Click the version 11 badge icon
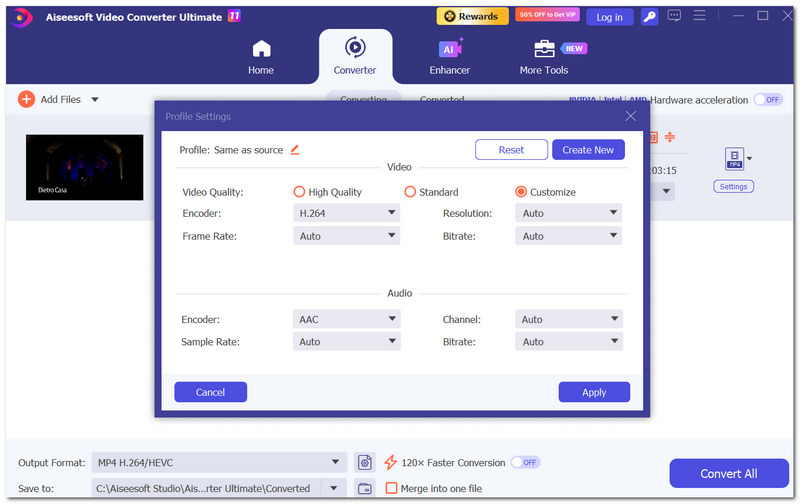Image resolution: width=800 pixels, height=504 pixels. click(x=234, y=16)
